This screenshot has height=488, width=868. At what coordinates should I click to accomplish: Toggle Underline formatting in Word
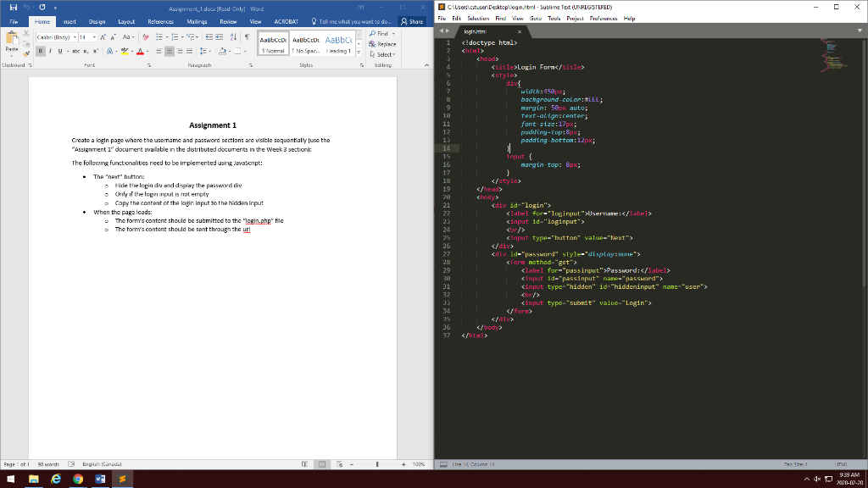pos(60,52)
